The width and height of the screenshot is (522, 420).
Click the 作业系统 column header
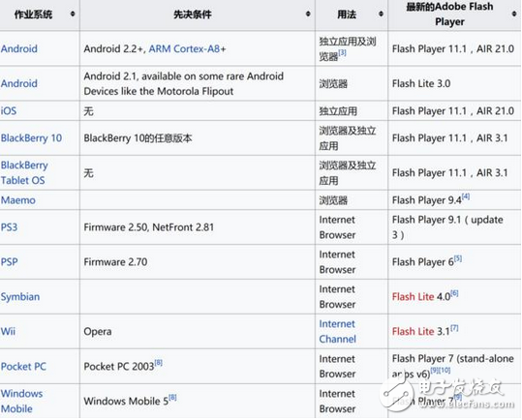(40, 15)
